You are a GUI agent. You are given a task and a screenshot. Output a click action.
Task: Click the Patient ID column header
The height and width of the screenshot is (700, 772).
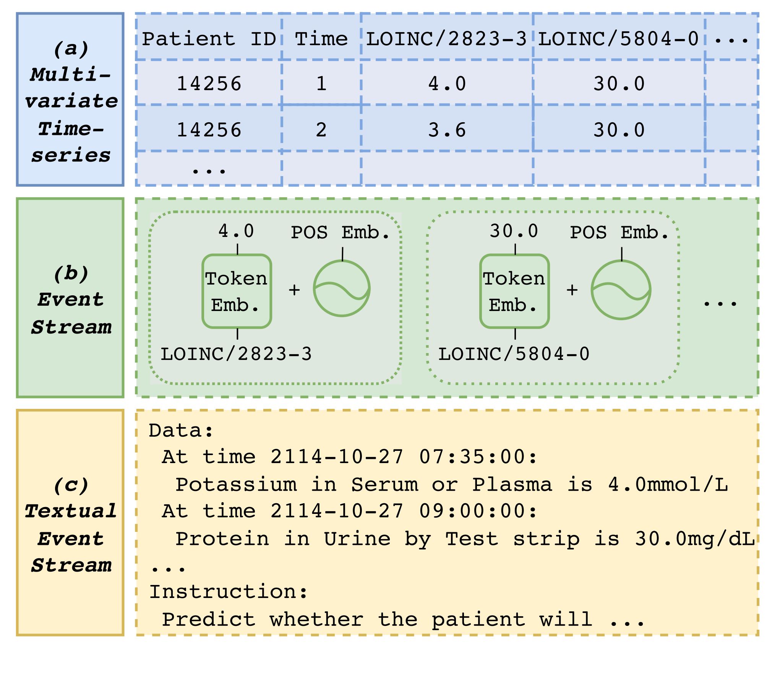tap(209, 39)
